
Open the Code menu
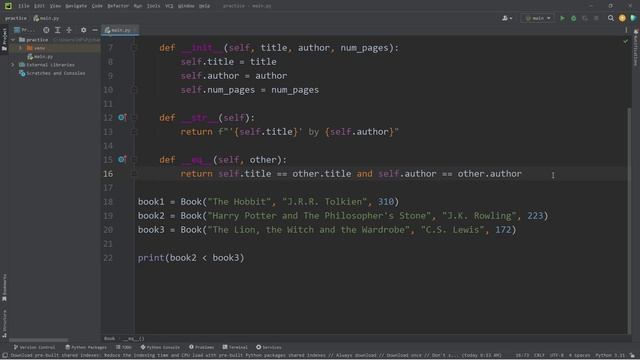click(97, 6)
